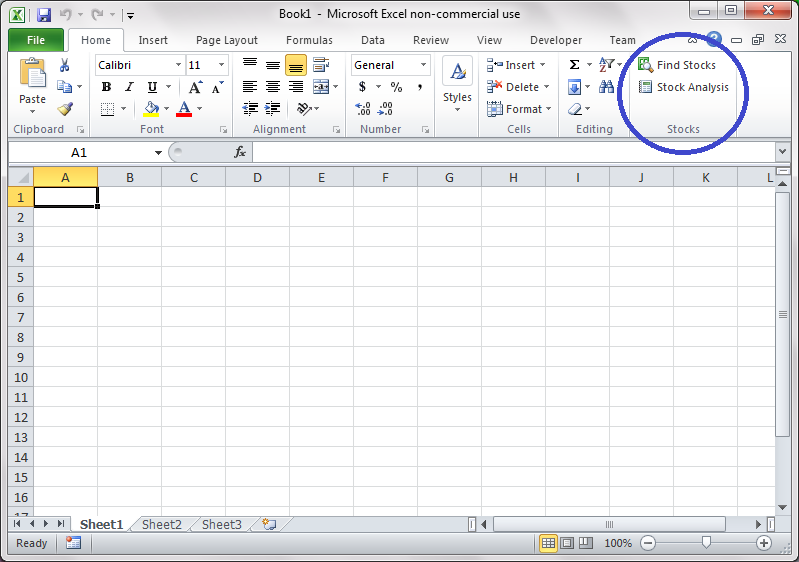Decrease font size with Shrink Font icon
This screenshot has height=562, width=799.
click(218, 87)
